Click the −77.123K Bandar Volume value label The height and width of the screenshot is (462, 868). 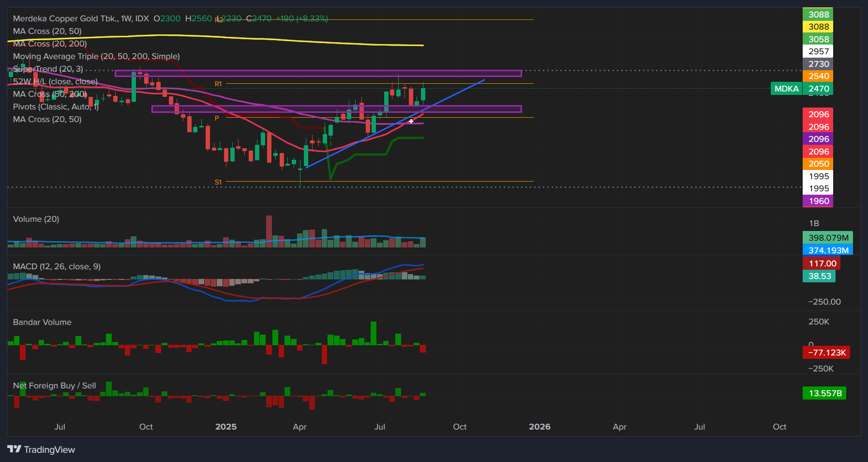[826, 353]
